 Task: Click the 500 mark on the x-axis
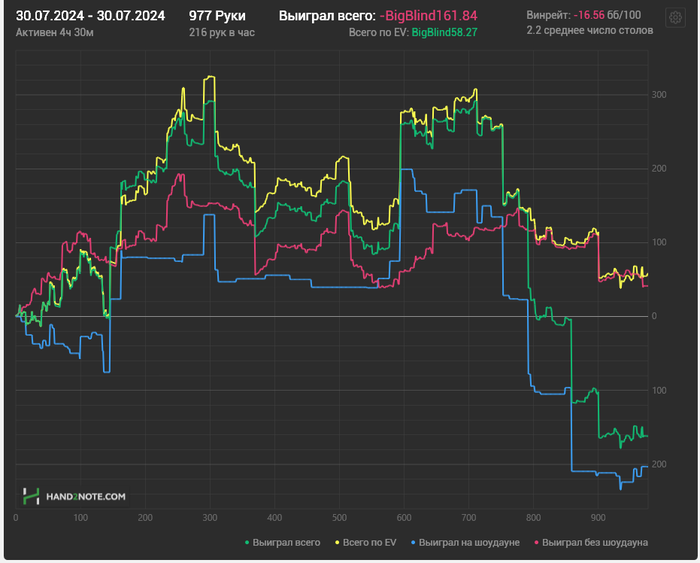pos(339,518)
